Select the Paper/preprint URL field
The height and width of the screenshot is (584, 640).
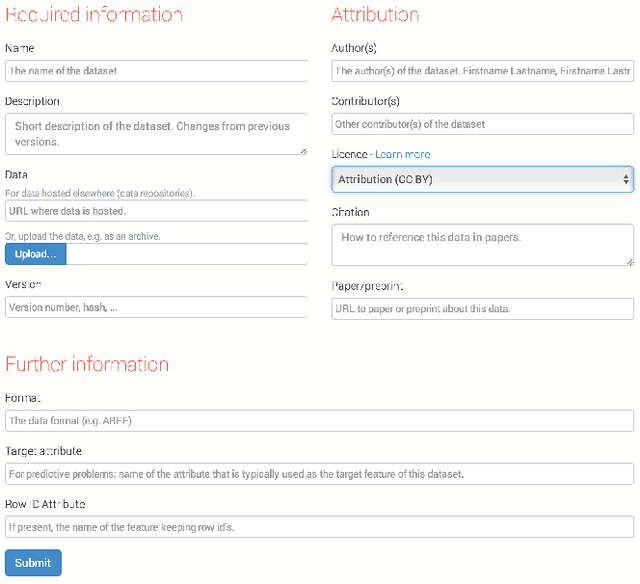click(482, 308)
